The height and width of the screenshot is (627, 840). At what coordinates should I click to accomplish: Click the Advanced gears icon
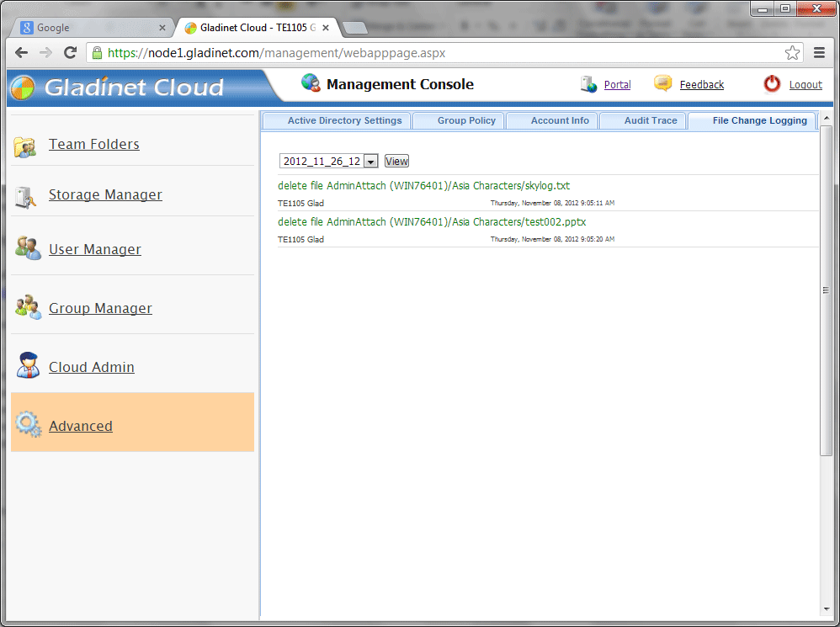click(x=28, y=425)
